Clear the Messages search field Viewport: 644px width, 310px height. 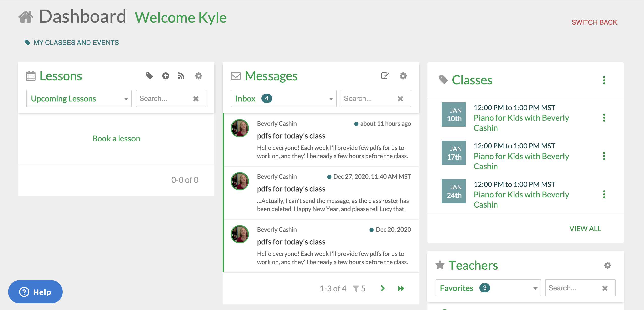[400, 99]
